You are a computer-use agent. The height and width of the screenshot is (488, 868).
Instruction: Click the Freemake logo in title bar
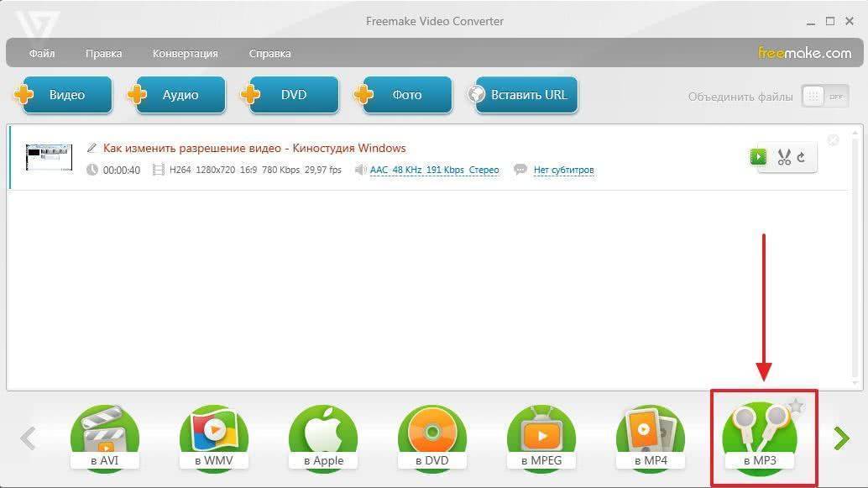[37, 24]
